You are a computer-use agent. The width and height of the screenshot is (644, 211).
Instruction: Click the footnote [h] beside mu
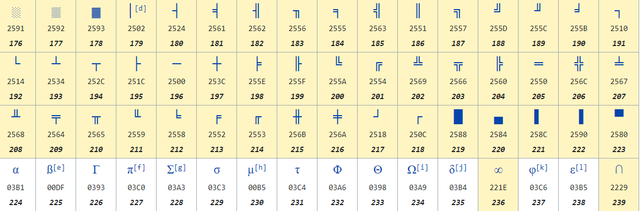pos(261,167)
